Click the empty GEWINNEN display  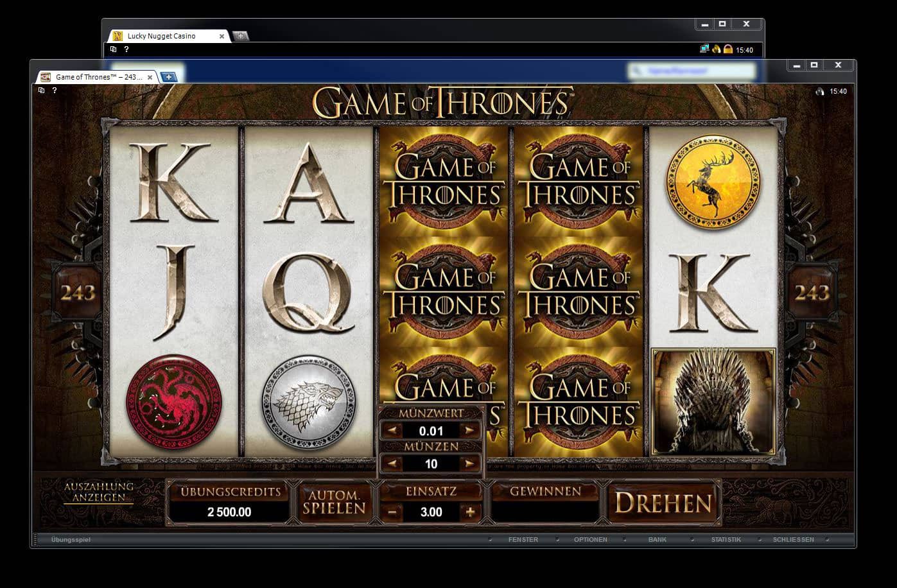pyautogui.click(x=545, y=512)
